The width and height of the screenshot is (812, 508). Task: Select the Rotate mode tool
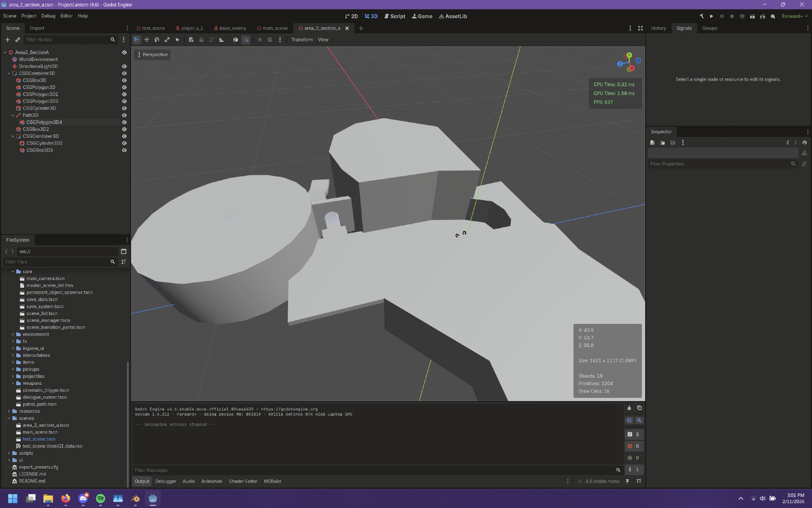[x=157, y=40]
